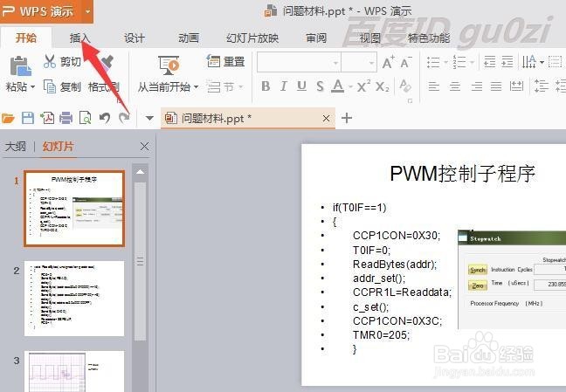
Task: Open WPS 演示 application menu dropdown
Action: coord(87,11)
